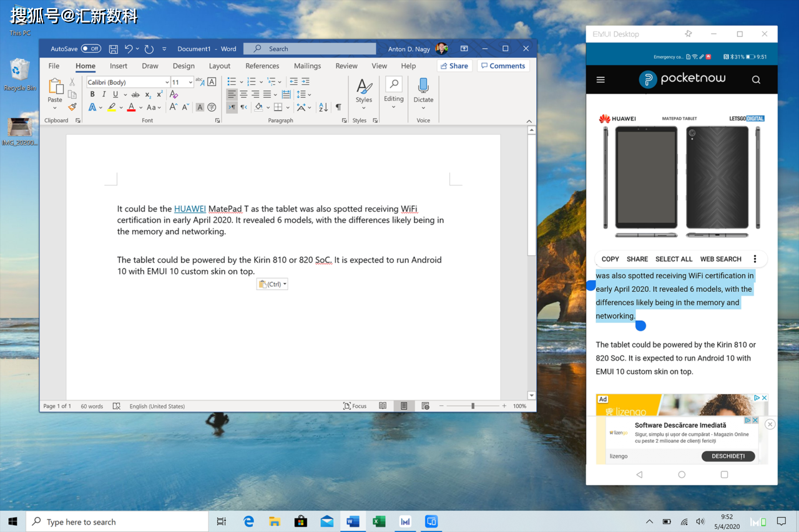This screenshot has width=799, height=532.
Task: Toggle Italic formatting
Action: [104, 95]
